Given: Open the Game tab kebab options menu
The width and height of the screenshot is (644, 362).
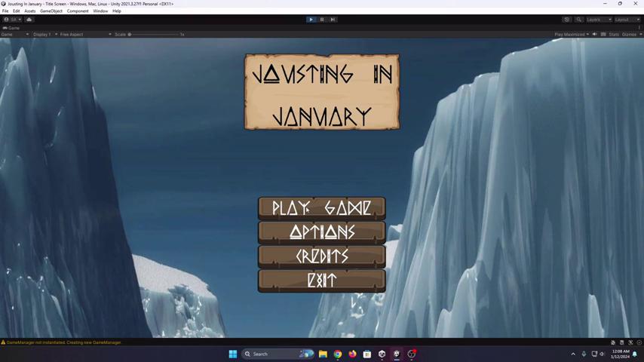Looking at the screenshot, I should (639, 28).
